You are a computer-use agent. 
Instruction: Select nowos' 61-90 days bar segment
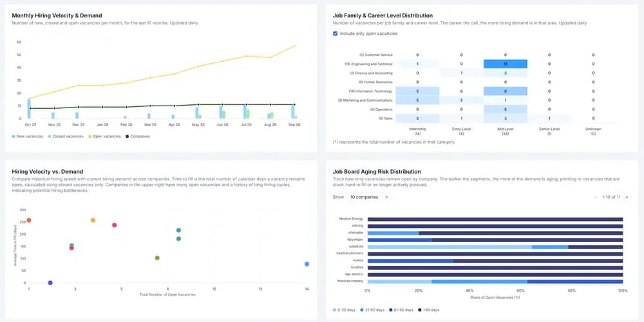(410, 261)
